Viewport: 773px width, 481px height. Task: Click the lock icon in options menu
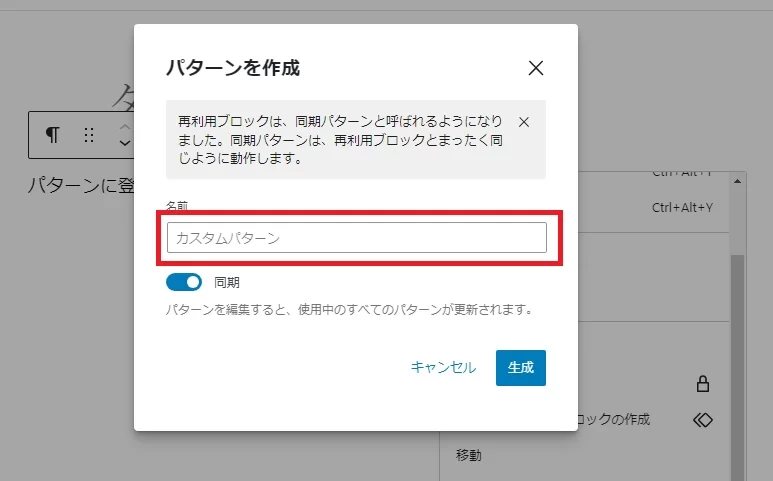pos(703,383)
